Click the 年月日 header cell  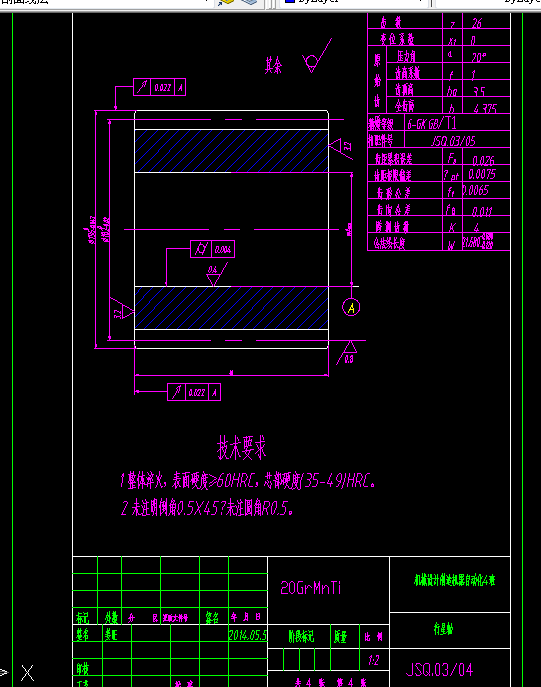[x=246, y=617]
